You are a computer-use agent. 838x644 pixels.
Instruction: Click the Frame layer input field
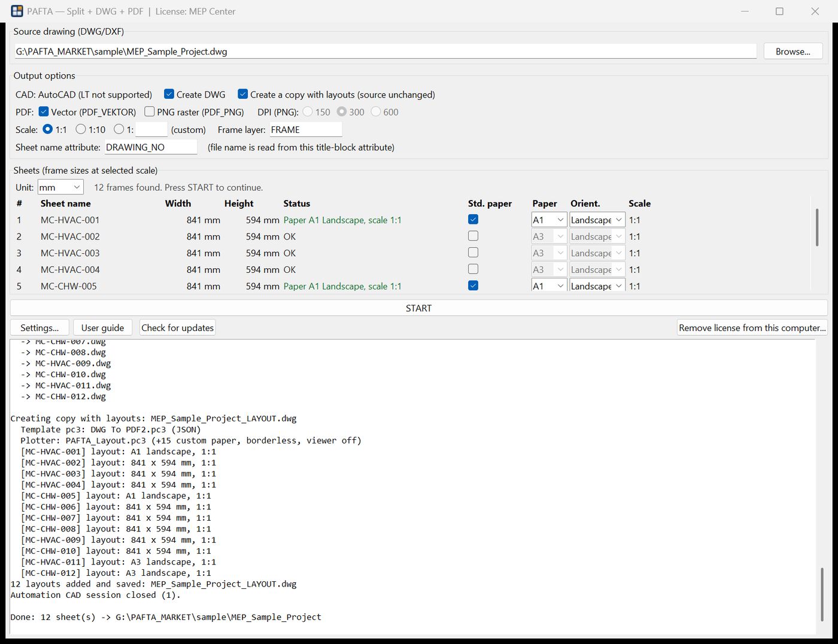(305, 129)
